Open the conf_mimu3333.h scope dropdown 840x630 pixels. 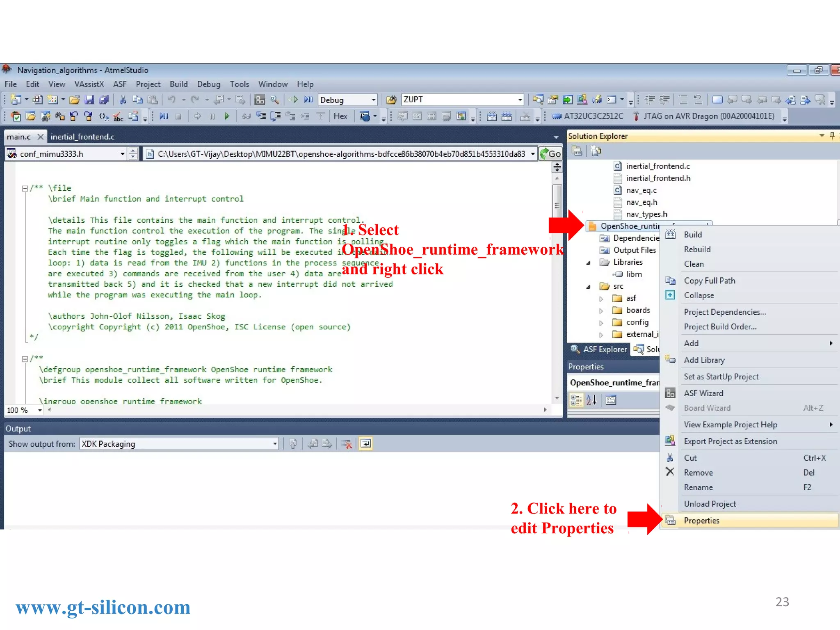point(123,154)
